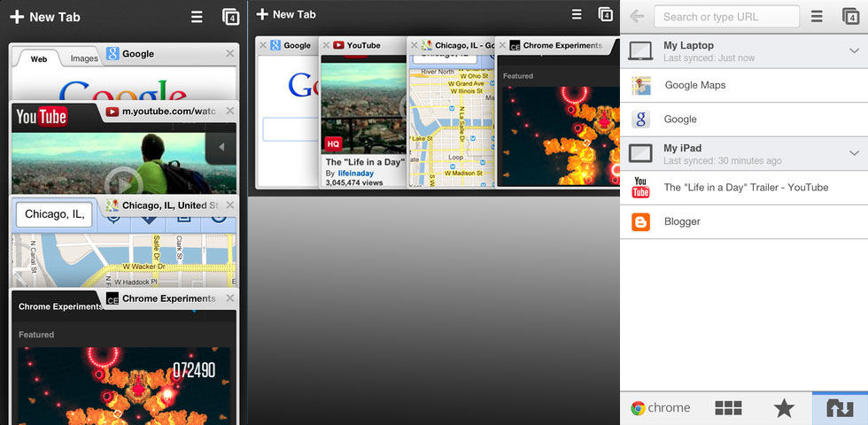Viewport: 868px width, 425px height.
Task: Close Chrome Experiments tab in middle panel
Action: coord(503,45)
